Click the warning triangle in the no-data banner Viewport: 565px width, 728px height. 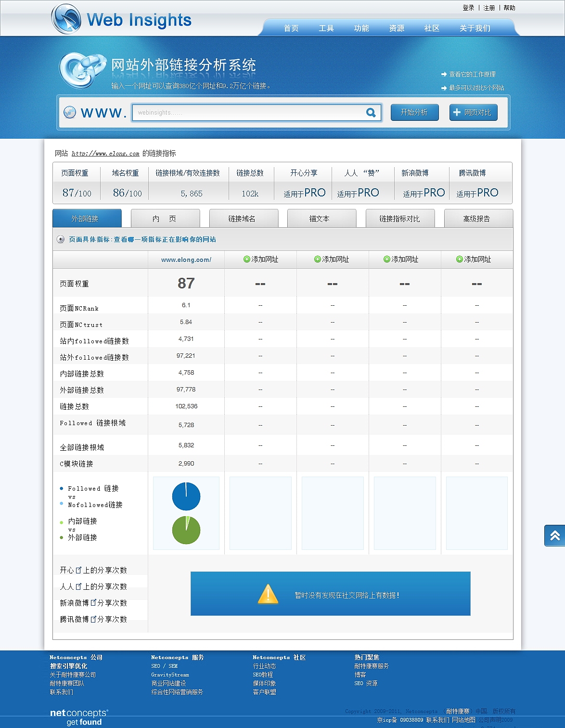click(x=267, y=595)
